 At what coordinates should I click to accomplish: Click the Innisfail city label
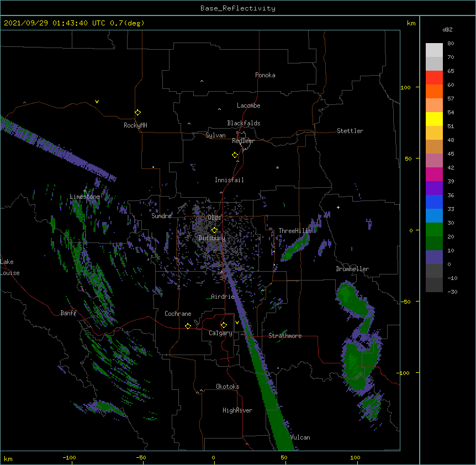point(229,180)
